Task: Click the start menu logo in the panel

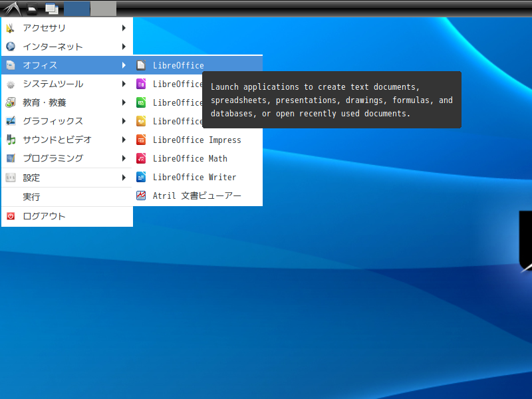Action: [x=11, y=9]
